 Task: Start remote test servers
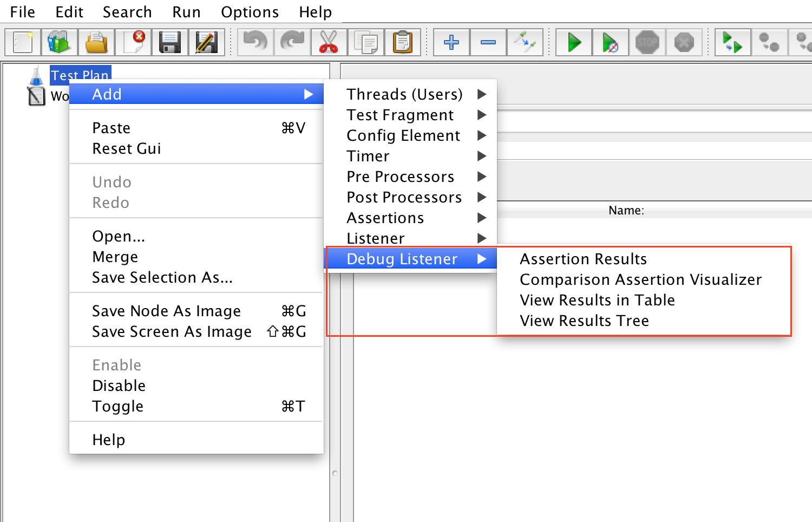click(x=732, y=42)
